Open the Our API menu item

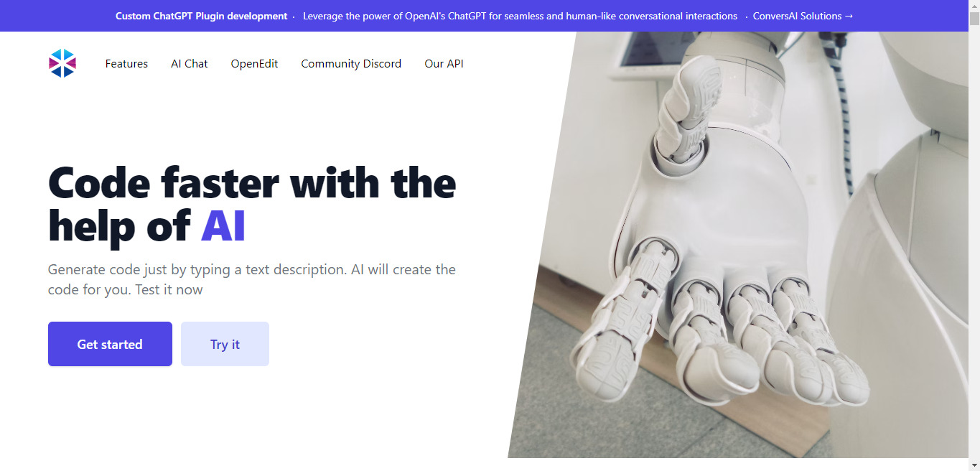[444, 64]
